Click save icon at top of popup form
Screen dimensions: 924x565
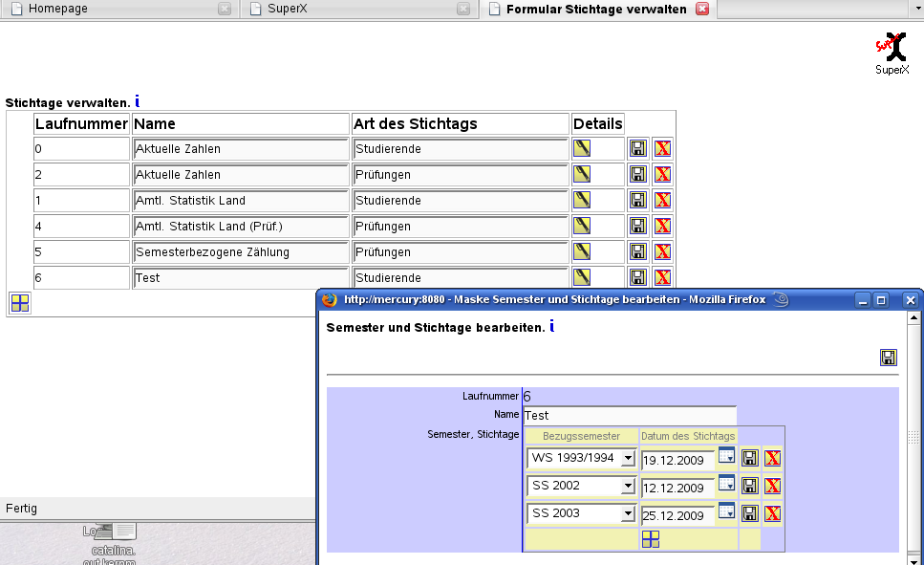(889, 358)
